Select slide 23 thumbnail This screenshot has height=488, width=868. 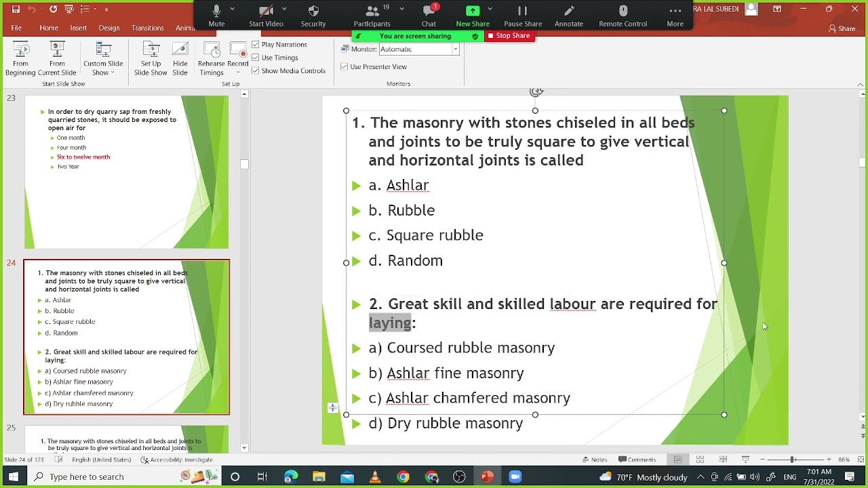tap(127, 172)
